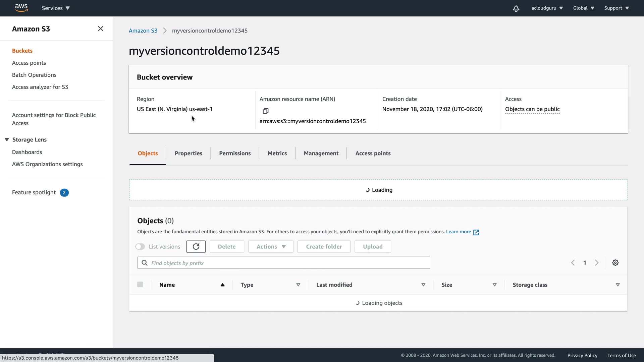Open the Actions dropdown

point(271,247)
